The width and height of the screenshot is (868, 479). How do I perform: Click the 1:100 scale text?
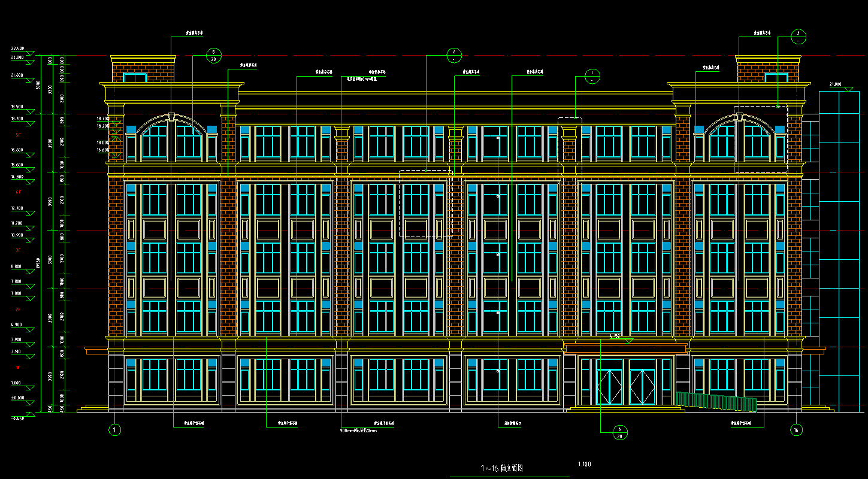click(x=585, y=464)
